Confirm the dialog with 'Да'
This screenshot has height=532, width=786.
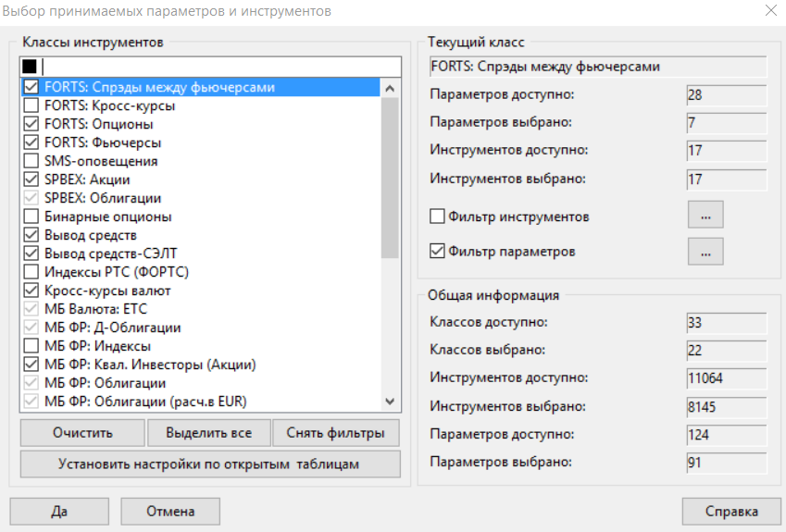60,511
